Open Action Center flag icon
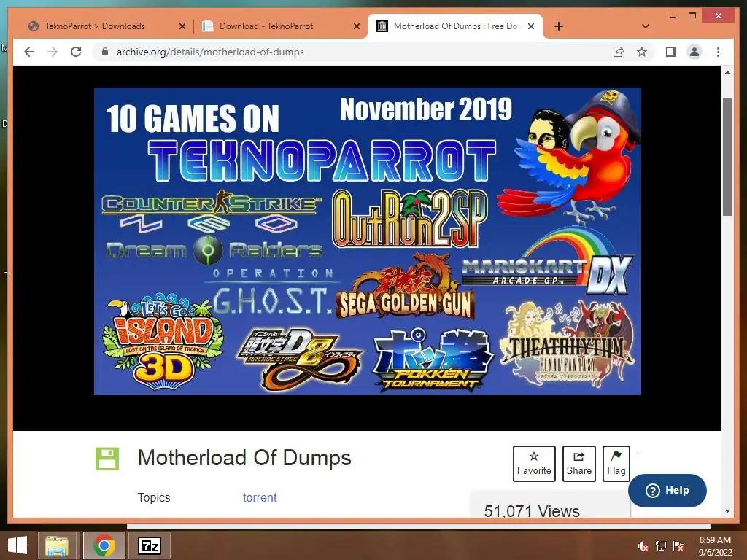The width and height of the screenshot is (747, 560). (679, 546)
